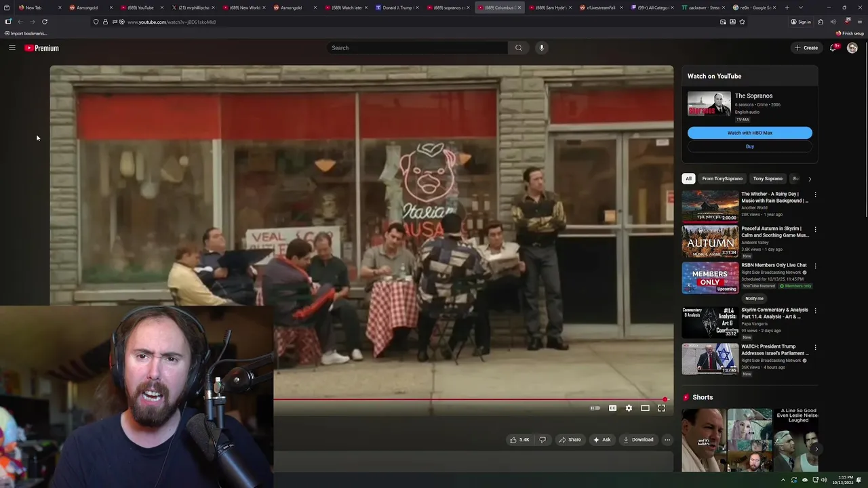
Task: Open the YouTube hamburger guide menu
Action: [x=12, y=48]
